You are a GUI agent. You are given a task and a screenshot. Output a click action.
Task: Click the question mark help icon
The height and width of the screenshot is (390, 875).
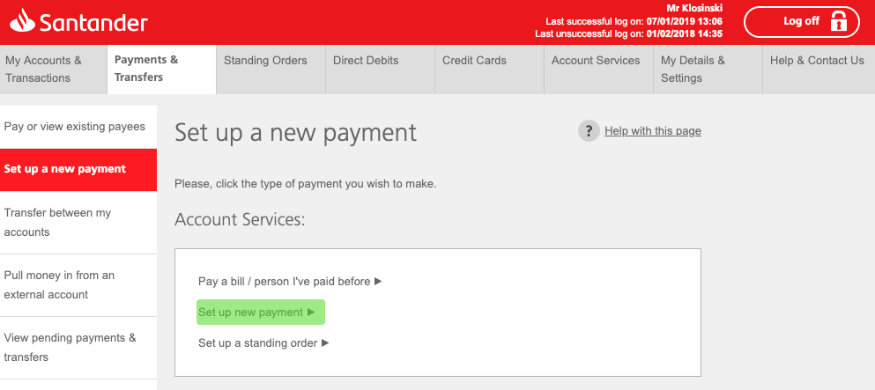[589, 131]
